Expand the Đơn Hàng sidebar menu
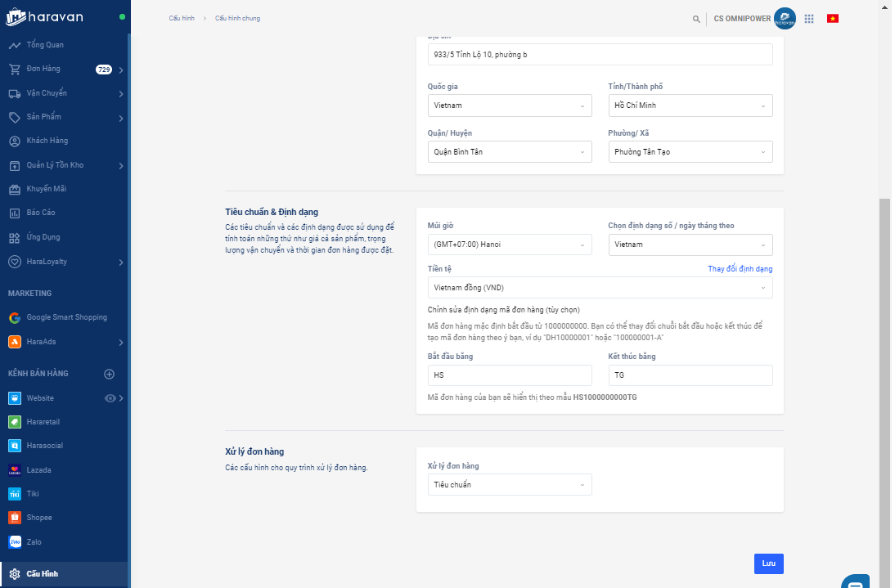Viewport: 895px width, 588px height. click(x=120, y=70)
